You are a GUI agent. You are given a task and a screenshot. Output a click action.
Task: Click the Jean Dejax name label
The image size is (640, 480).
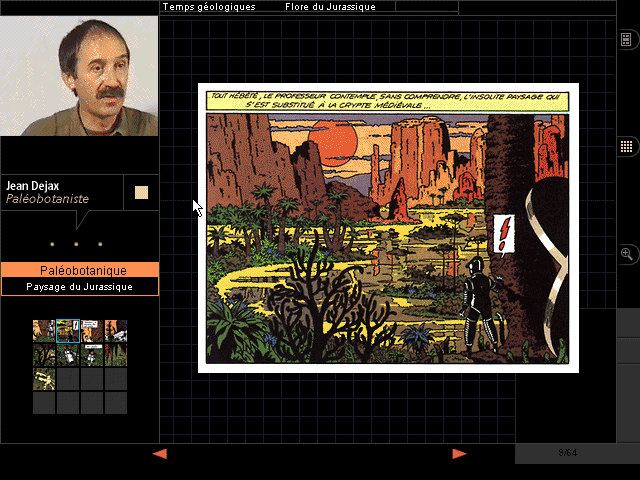click(32, 186)
